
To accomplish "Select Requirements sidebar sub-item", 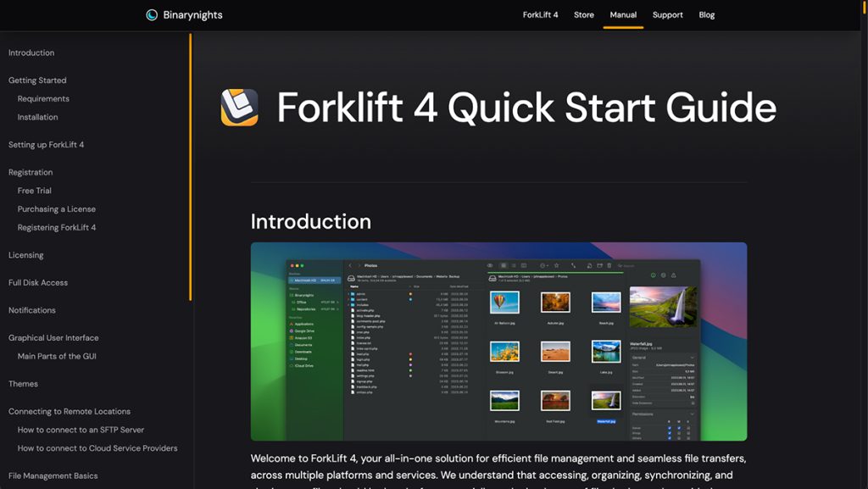I will pos(43,99).
